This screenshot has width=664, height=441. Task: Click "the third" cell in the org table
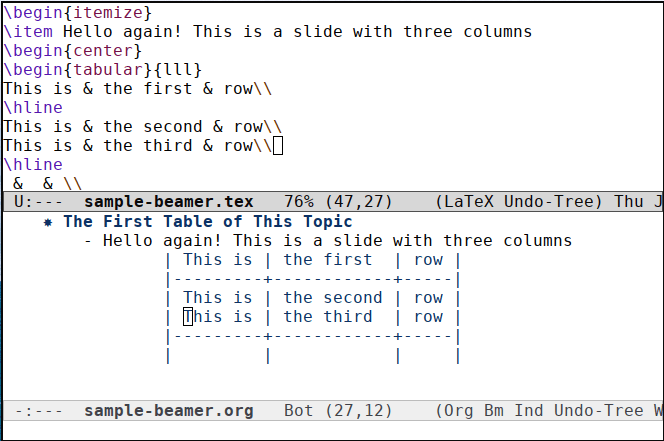(x=327, y=317)
